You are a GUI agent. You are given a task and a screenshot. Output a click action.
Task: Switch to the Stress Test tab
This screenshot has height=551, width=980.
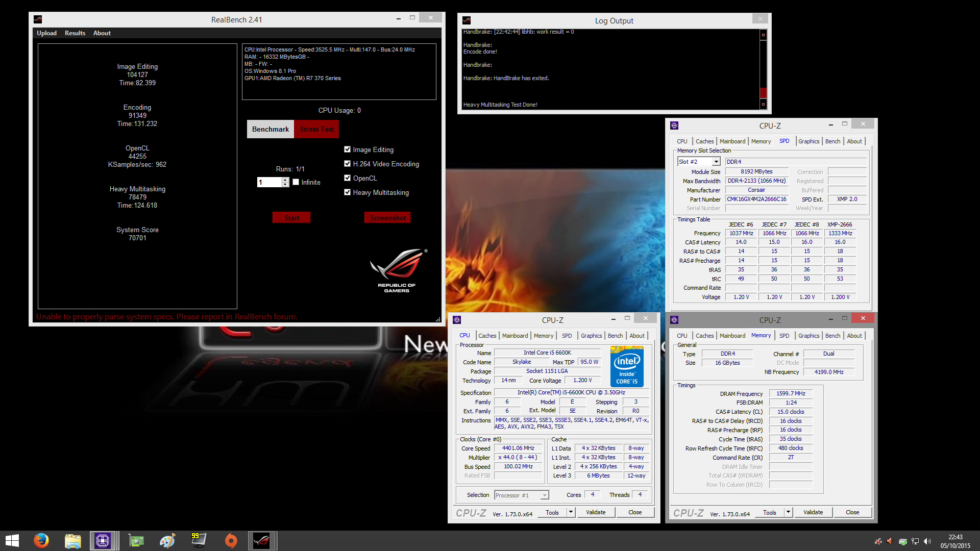[x=316, y=129]
